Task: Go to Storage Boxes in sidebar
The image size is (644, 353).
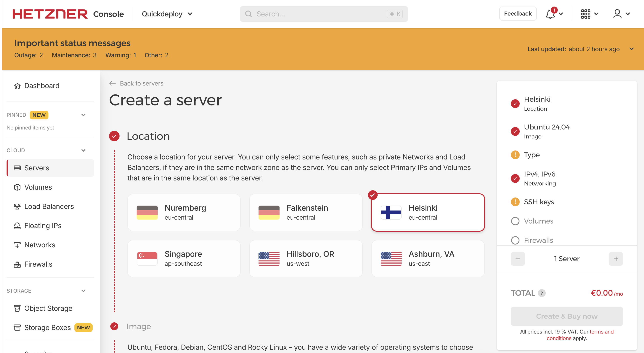Action: click(x=47, y=327)
